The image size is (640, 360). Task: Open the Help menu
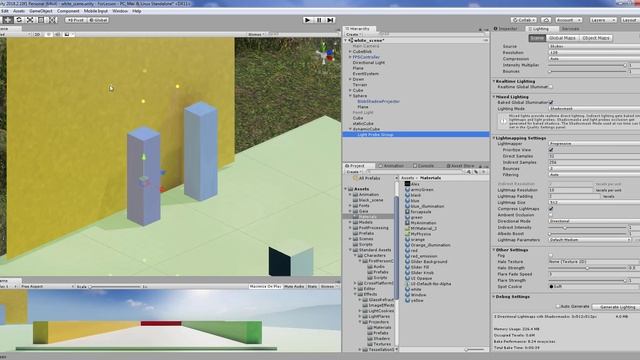[x=137, y=11]
